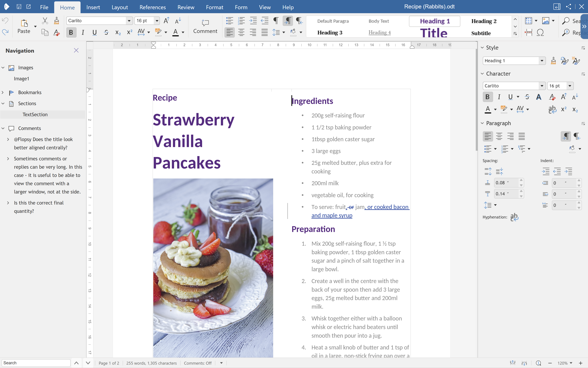The height and width of the screenshot is (368, 588).
Task: Expand the Bookmarks tree node
Action: (x=3, y=92)
